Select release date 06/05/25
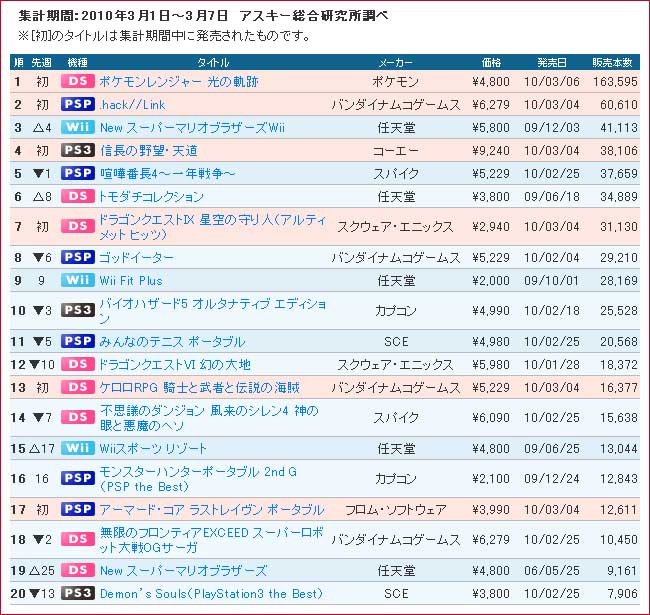The width and height of the screenshot is (650, 615). 552,571
